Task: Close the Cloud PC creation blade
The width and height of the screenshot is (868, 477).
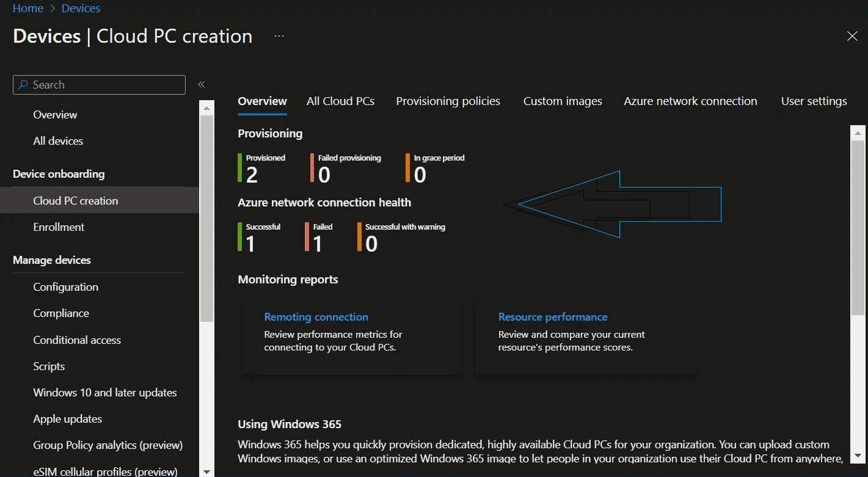Action: tap(852, 35)
